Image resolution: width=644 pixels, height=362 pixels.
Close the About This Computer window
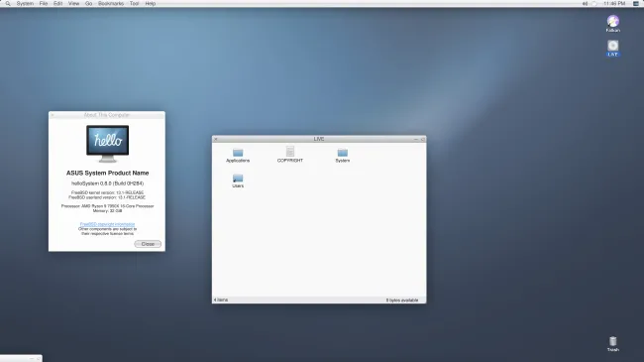pos(53,115)
